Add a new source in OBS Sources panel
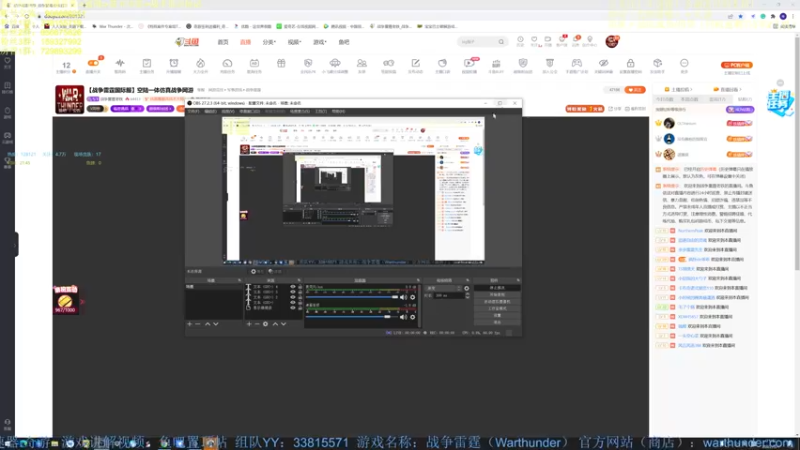 click(x=249, y=324)
